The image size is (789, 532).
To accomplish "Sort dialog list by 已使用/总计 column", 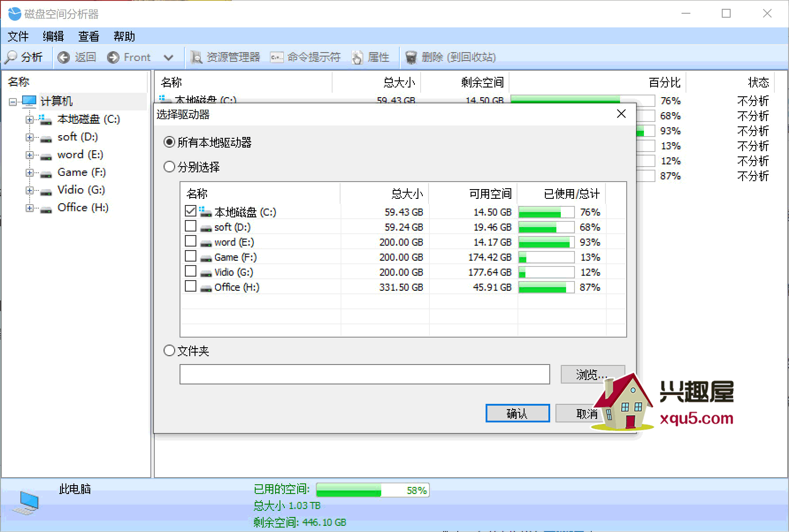I will [x=561, y=194].
